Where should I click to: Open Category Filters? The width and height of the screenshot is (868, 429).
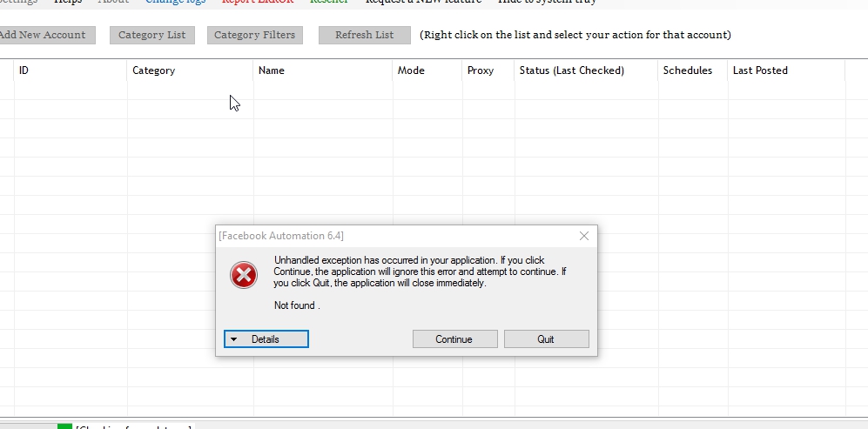254,35
